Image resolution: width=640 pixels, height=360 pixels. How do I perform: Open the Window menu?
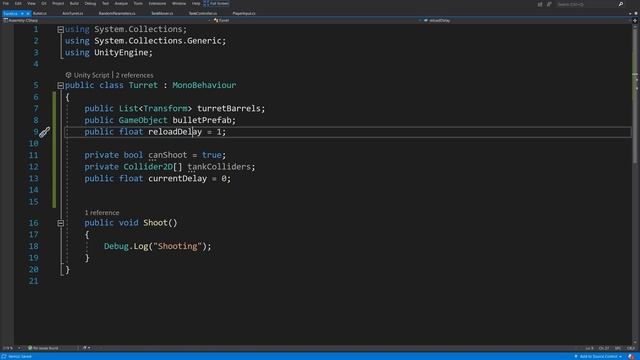point(179,3)
